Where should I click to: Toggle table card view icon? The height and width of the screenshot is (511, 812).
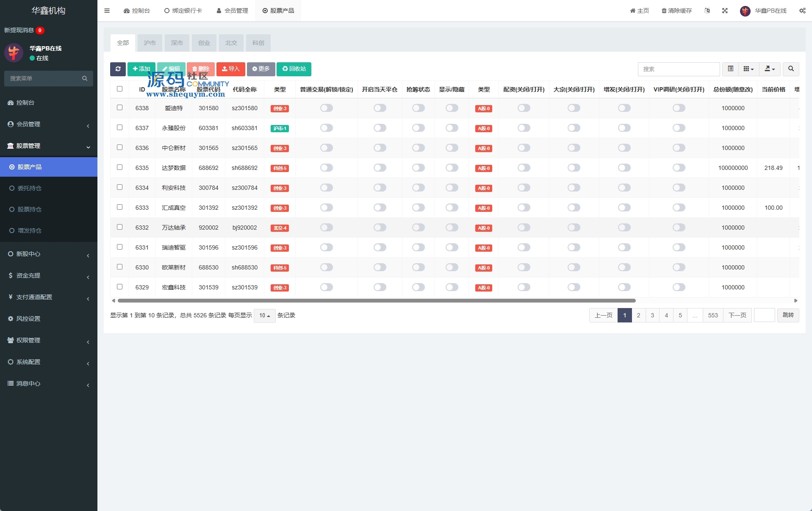point(731,69)
